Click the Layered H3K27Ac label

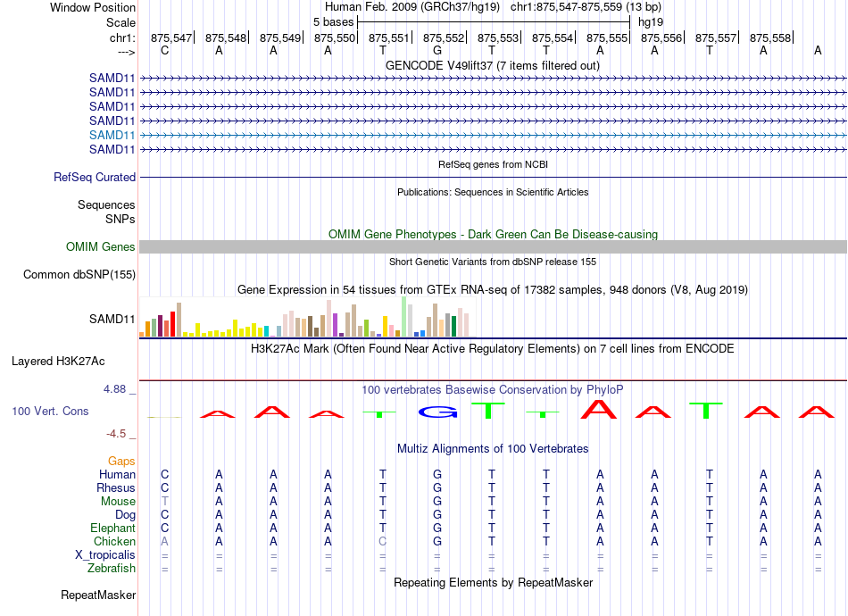pos(58,361)
